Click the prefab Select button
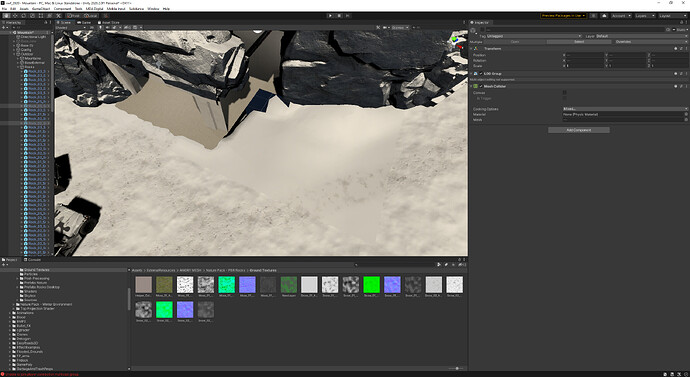 tap(579, 42)
